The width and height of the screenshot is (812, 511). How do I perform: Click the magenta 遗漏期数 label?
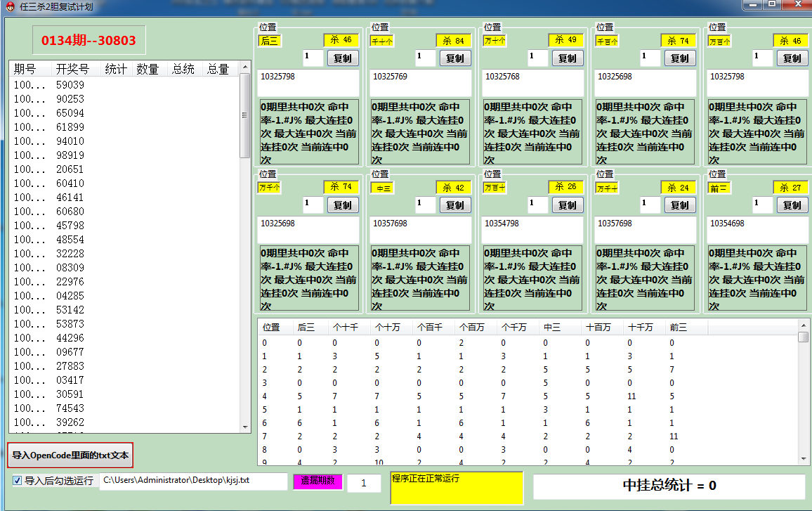pyautogui.click(x=318, y=481)
